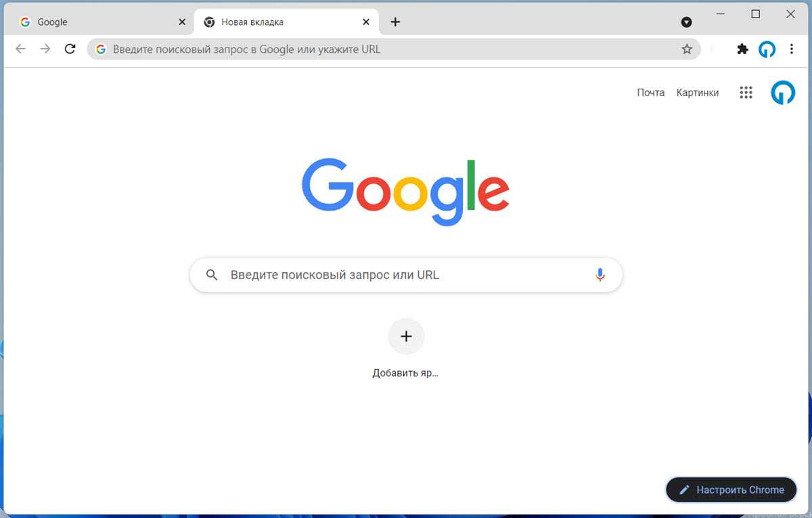Image resolution: width=812 pixels, height=518 pixels.
Task: Go back using the back arrow
Action: click(21, 49)
